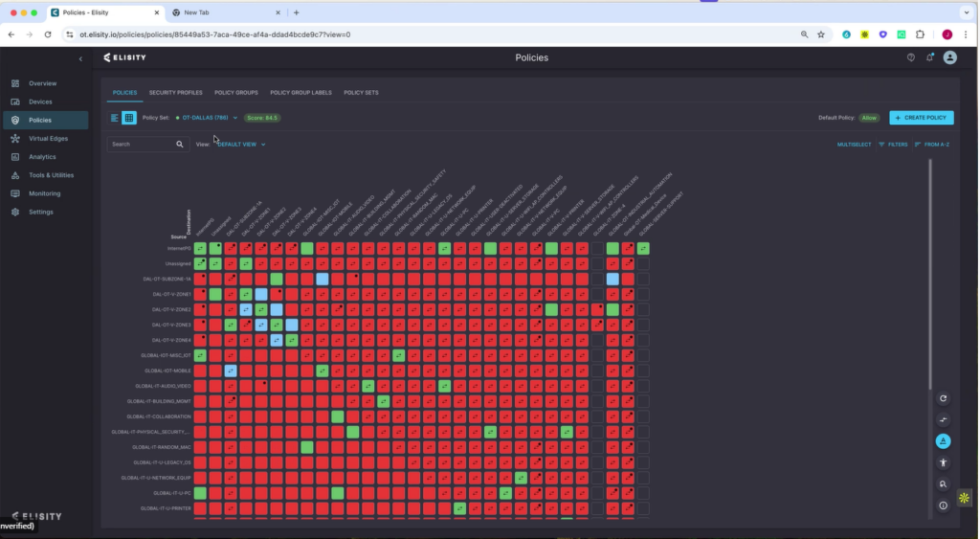Switch to the Policy Group Labels tab

tap(301, 93)
